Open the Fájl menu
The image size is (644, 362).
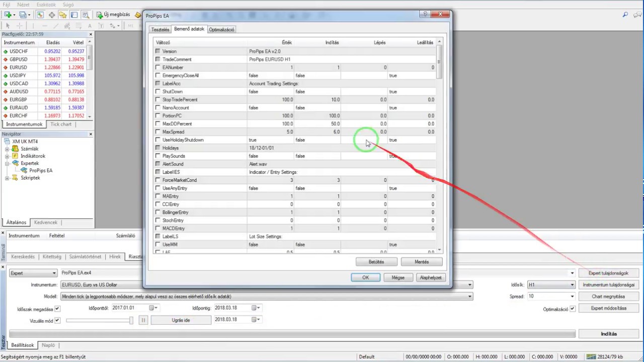[7, 5]
